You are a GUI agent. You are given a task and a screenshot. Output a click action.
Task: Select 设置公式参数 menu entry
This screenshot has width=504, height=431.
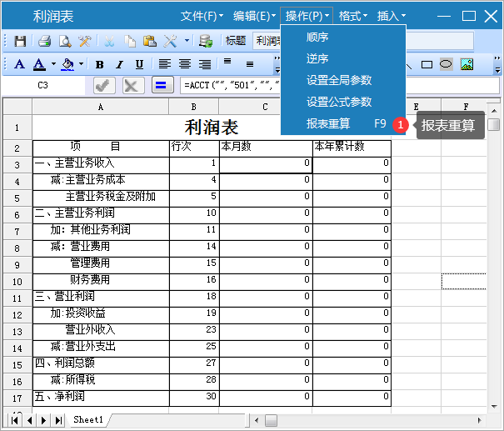click(x=343, y=102)
